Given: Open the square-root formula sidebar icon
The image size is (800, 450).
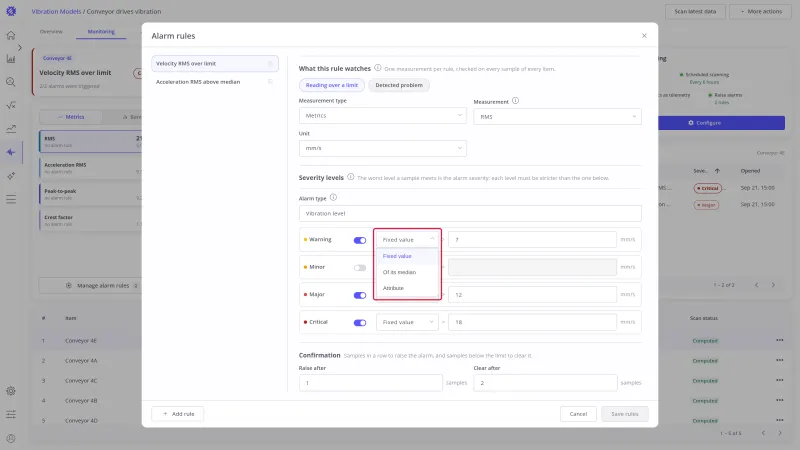Looking at the screenshot, I should (11, 105).
